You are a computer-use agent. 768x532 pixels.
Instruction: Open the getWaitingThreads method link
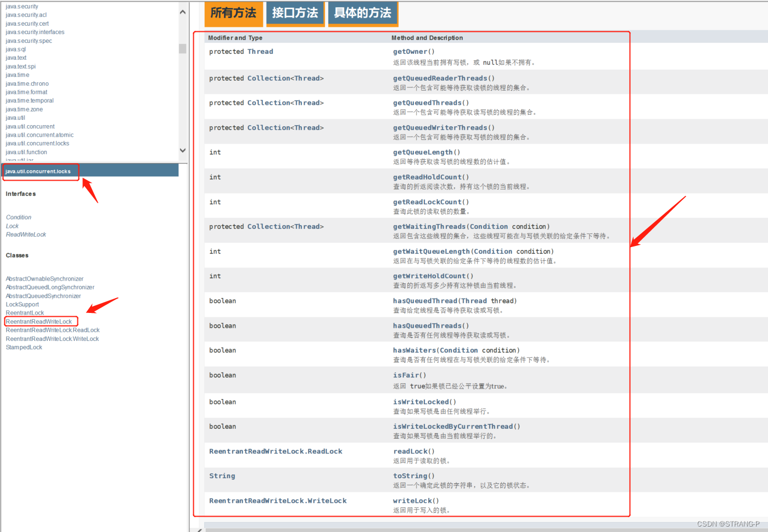click(429, 227)
